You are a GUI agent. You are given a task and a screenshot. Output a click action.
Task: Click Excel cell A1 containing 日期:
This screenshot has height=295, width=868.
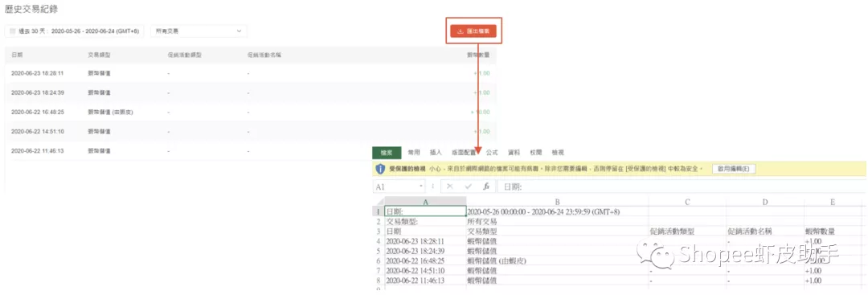425,211
